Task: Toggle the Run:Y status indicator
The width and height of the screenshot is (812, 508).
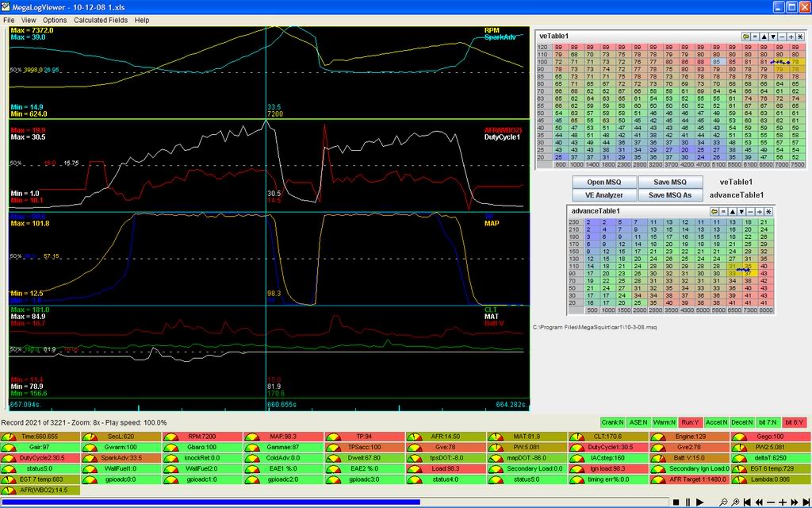Action: click(x=691, y=422)
